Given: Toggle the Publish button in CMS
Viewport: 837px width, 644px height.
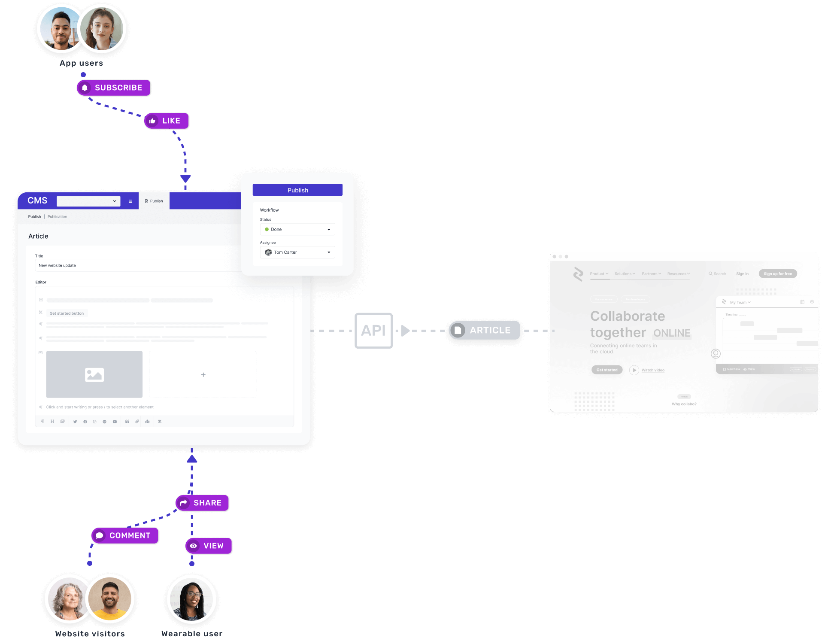Looking at the screenshot, I should tap(153, 200).
